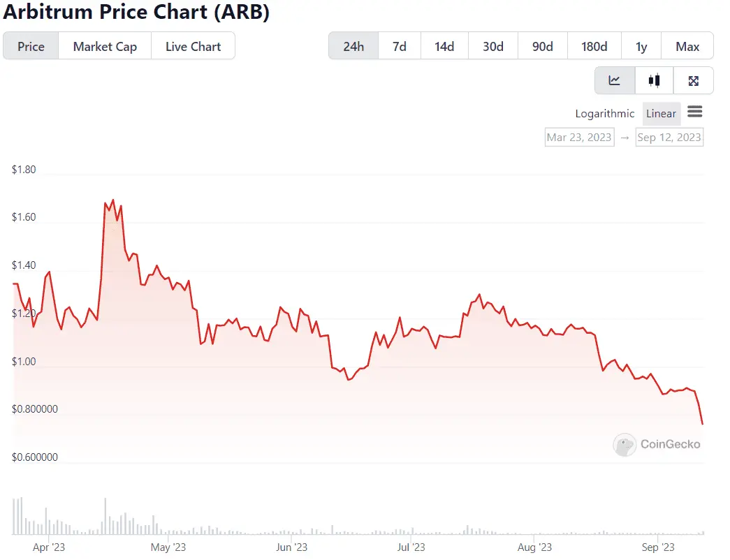The width and height of the screenshot is (730, 560).
Task: Show the Max price history
Action: tap(687, 45)
